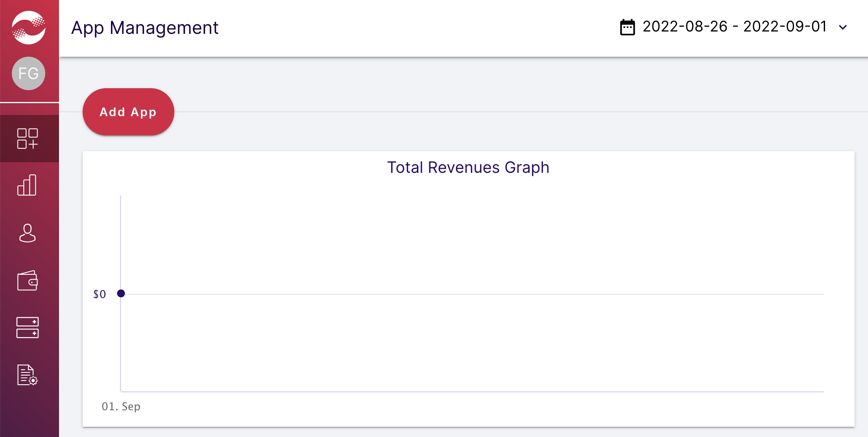Click the $0 data point on graph
The image size is (868, 437).
(x=121, y=293)
